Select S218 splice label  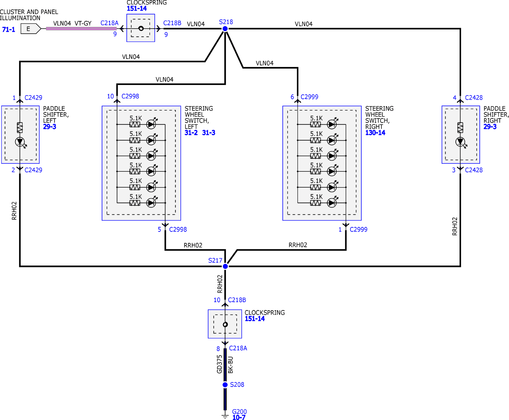tap(226, 22)
